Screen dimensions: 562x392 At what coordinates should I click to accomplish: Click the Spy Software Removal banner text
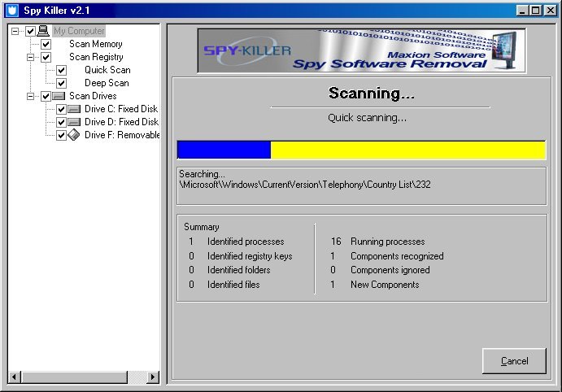(x=390, y=64)
